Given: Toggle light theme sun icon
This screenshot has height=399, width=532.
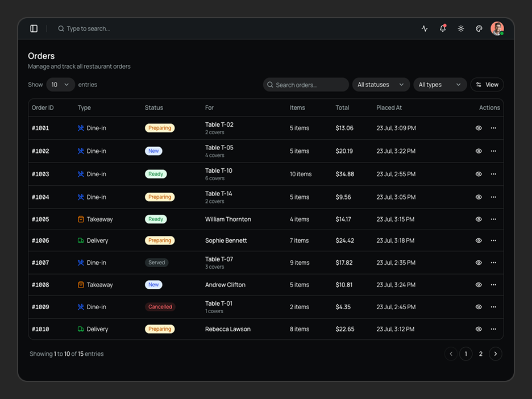Looking at the screenshot, I should (461, 28).
